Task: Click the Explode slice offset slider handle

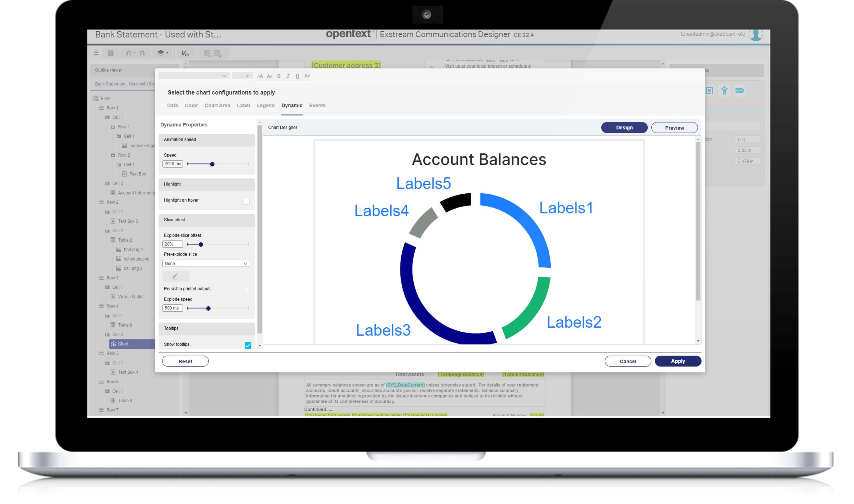Action: click(201, 245)
